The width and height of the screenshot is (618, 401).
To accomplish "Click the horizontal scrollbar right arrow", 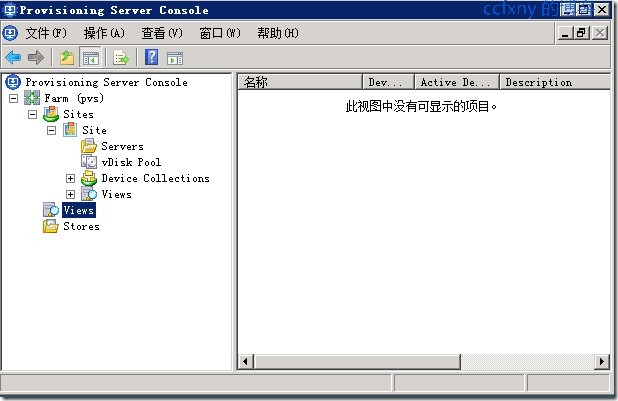I will coord(602,361).
